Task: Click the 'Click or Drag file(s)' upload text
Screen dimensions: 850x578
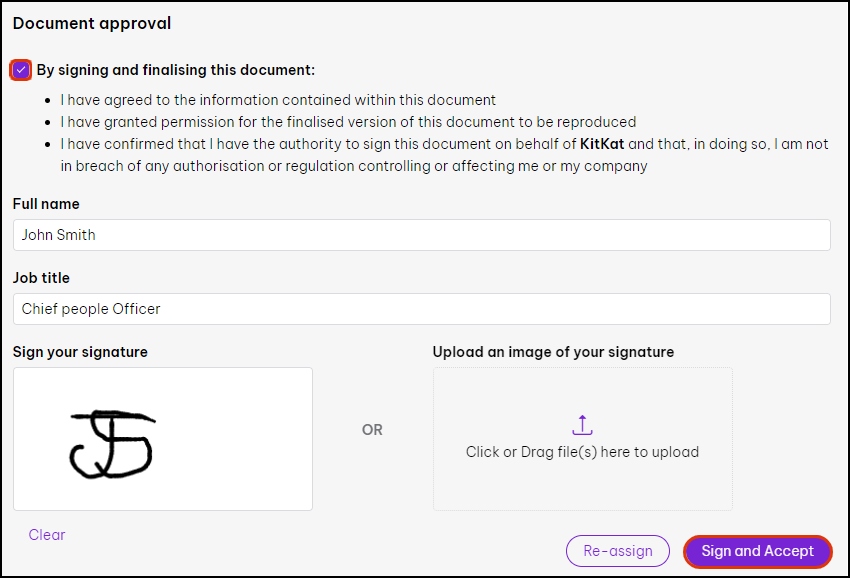Action: (x=582, y=452)
